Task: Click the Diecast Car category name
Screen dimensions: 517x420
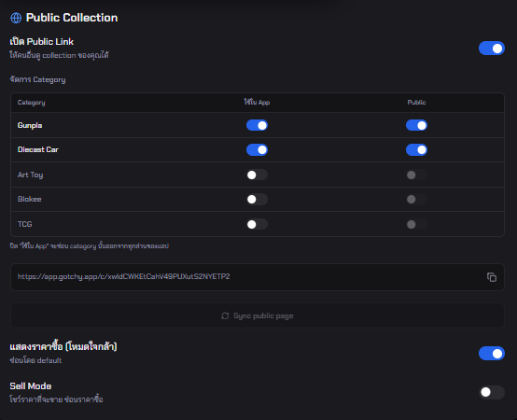Action: [38, 149]
